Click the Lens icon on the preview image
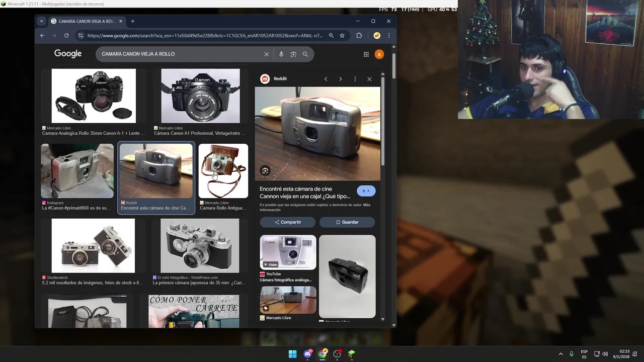This screenshot has height=362, width=644. click(x=265, y=170)
